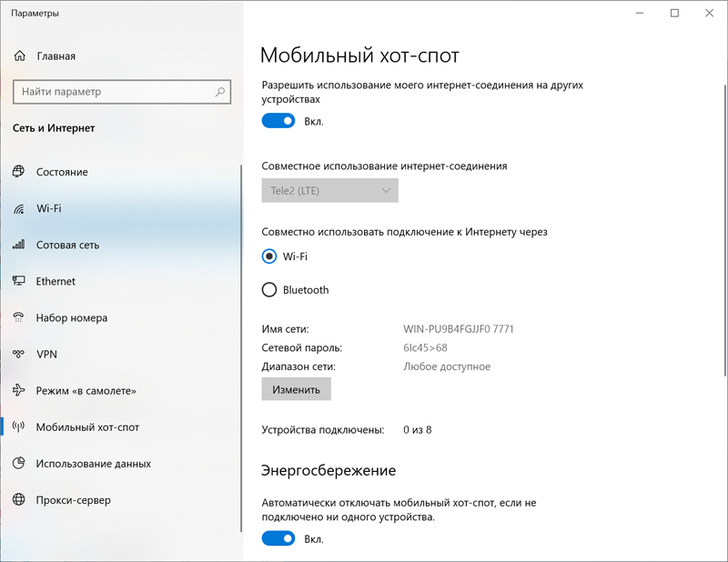Click the dial-up icon for Набор номера
The height and width of the screenshot is (562, 728).
tap(18, 317)
